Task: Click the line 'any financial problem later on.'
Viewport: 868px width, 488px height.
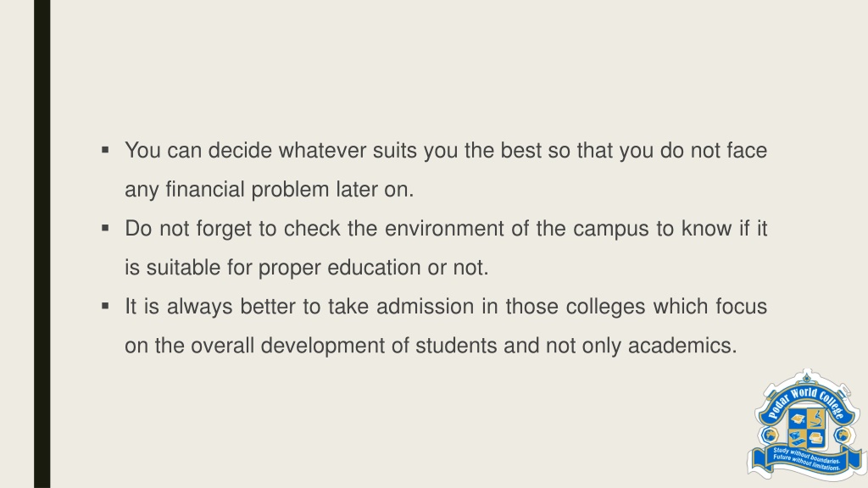Action: pyautogui.click(x=269, y=190)
